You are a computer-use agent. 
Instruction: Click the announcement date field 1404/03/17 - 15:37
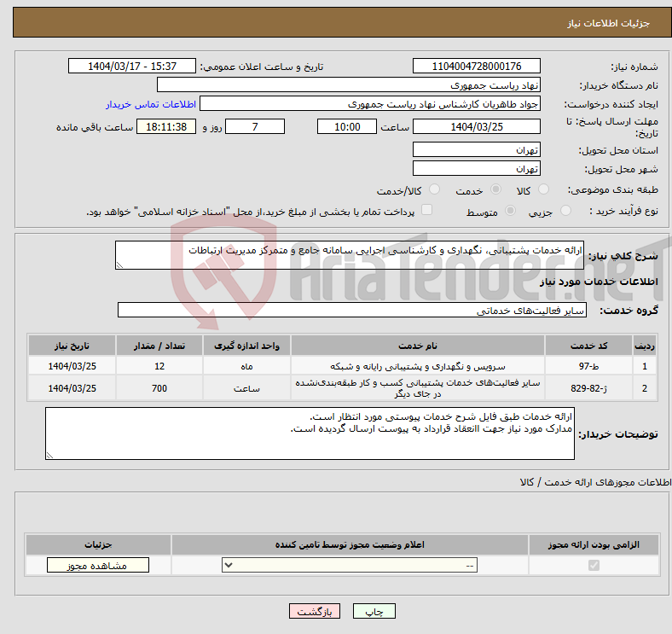(x=132, y=66)
